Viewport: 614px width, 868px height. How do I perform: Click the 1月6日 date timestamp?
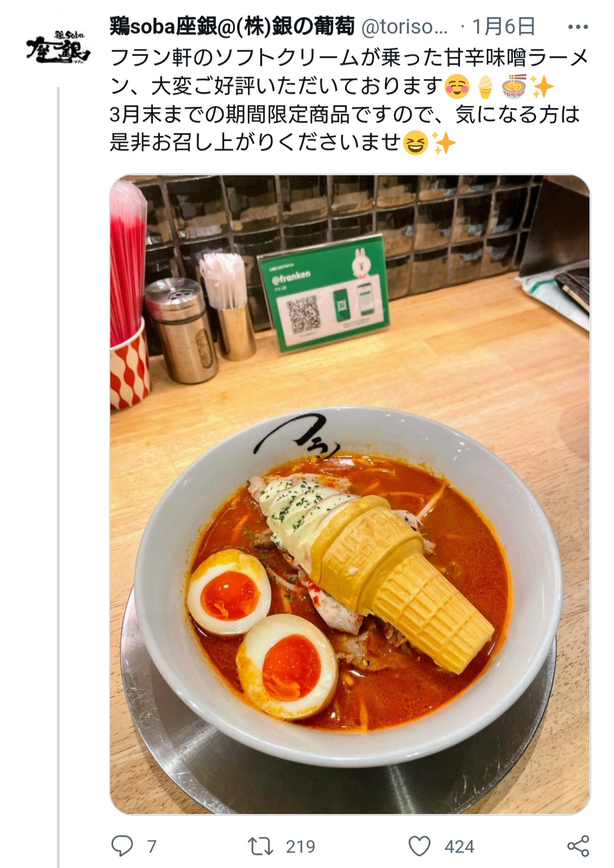[504, 26]
